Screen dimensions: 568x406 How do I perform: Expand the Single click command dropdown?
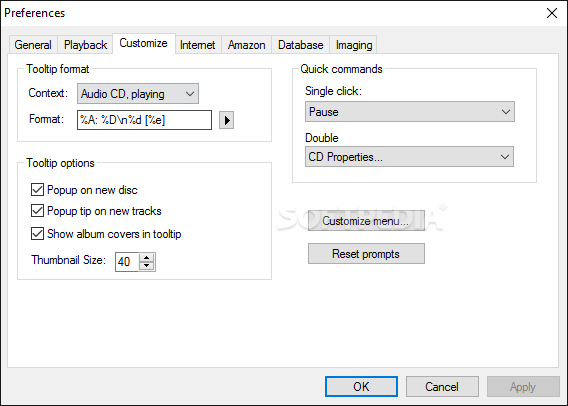pyautogui.click(x=410, y=112)
